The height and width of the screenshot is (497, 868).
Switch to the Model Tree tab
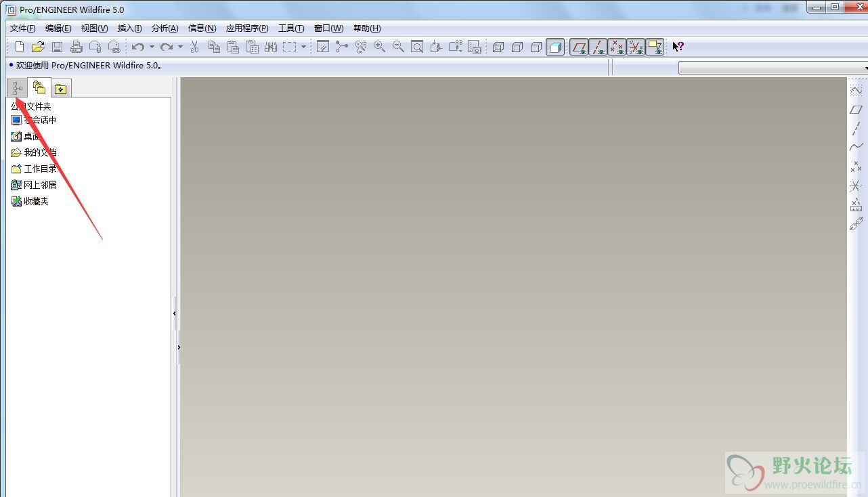pos(17,88)
